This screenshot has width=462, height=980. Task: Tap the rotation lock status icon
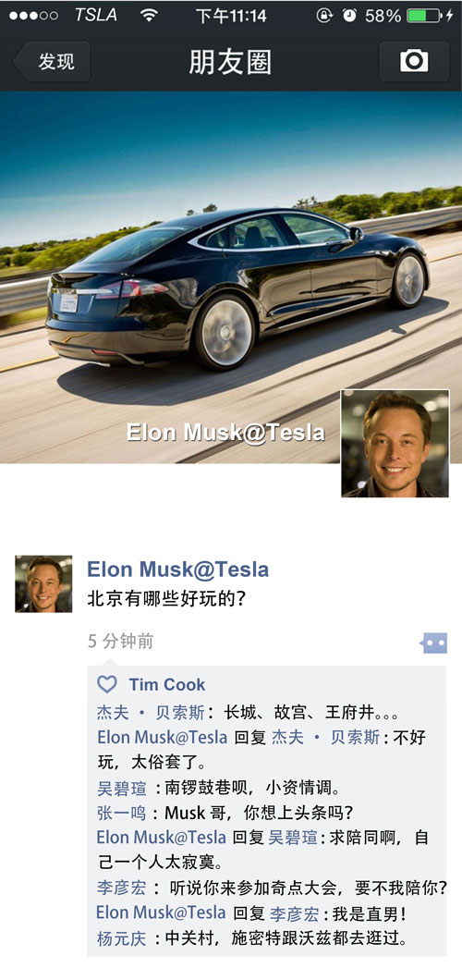(x=324, y=16)
